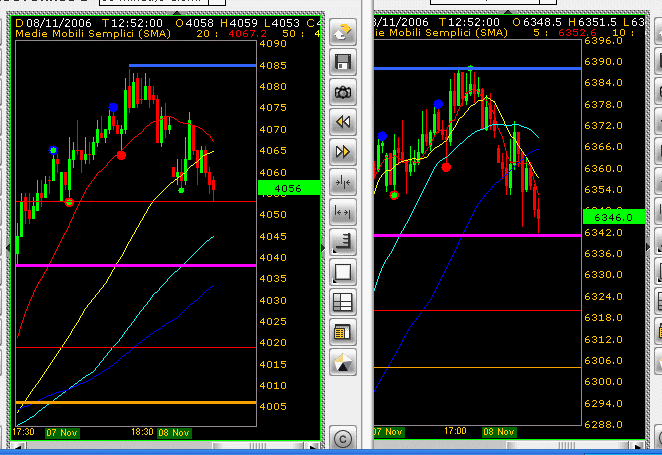Click the top collapse triangle above left chart

pyautogui.click(x=178, y=13)
